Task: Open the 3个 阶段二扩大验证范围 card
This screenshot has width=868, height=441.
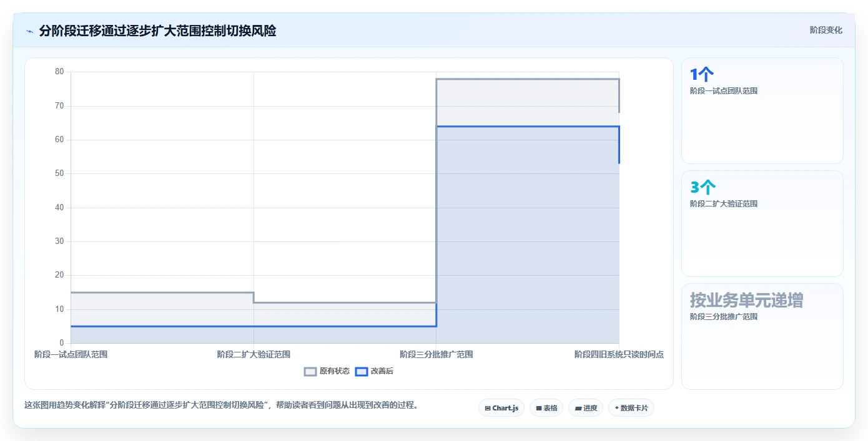Action: pos(762,223)
